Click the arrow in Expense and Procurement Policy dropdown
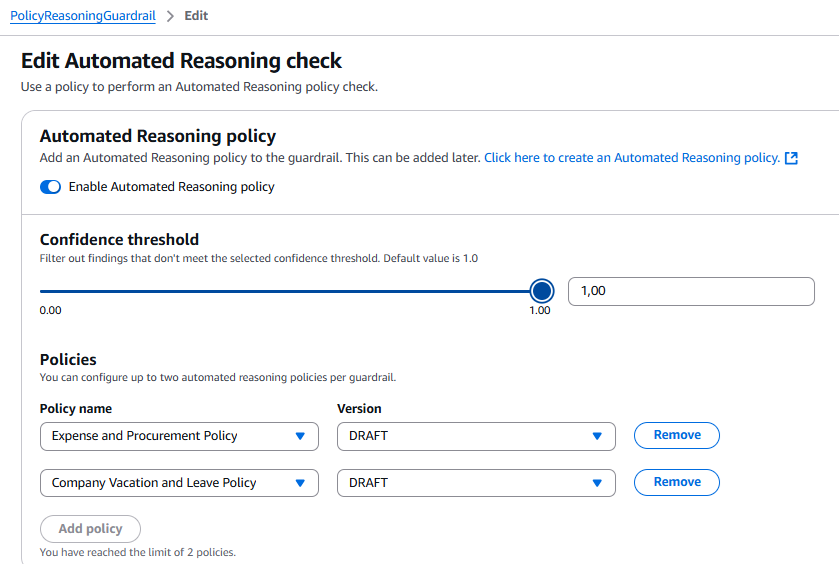Screen dimensions: 839x564 pos(300,436)
